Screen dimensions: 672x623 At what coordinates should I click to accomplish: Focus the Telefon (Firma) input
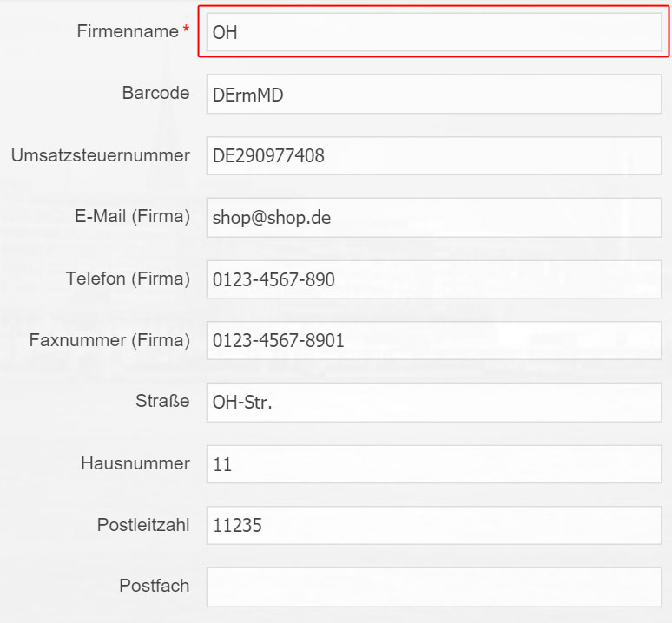click(434, 279)
